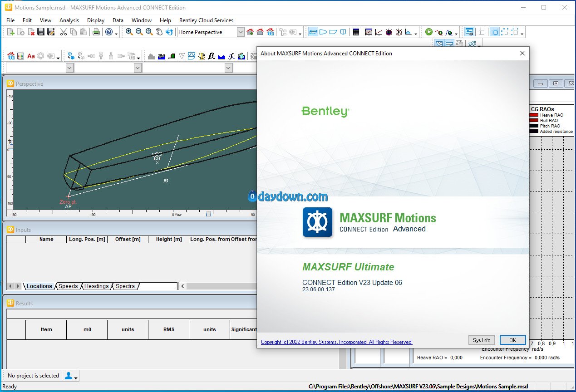The image size is (576, 392).
Task: Click the Save file floppy disk icon
Action: click(41, 32)
